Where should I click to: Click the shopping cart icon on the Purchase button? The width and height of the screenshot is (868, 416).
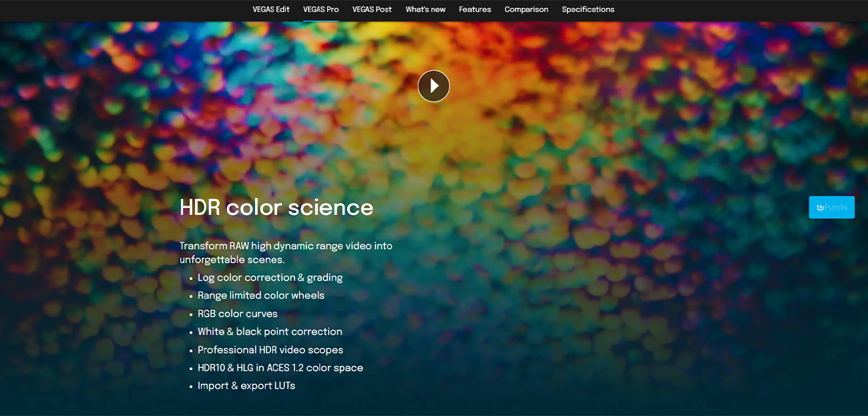(x=821, y=207)
